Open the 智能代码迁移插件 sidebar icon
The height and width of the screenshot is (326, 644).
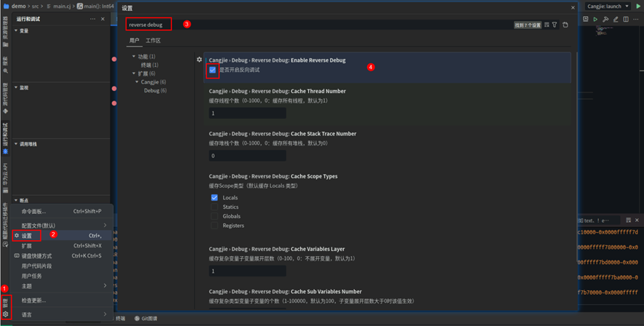pos(5,244)
